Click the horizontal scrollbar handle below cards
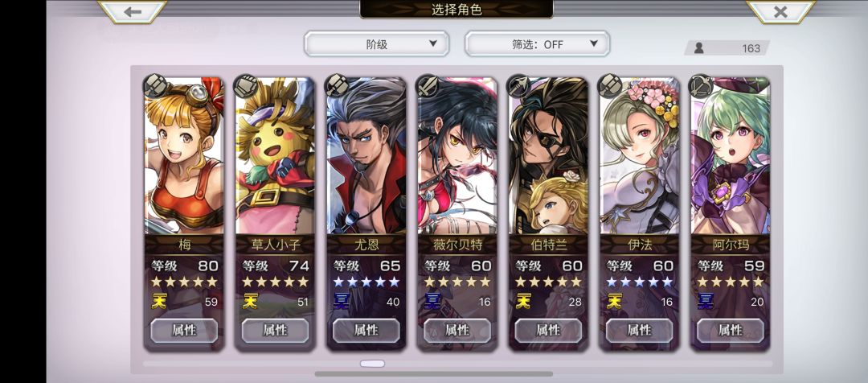The height and width of the screenshot is (383, 868). [372, 364]
